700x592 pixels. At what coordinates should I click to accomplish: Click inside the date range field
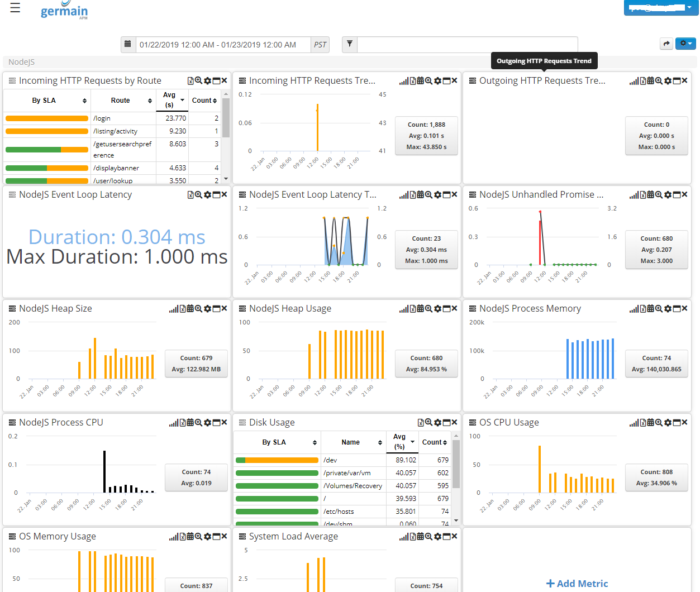[218, 44]
